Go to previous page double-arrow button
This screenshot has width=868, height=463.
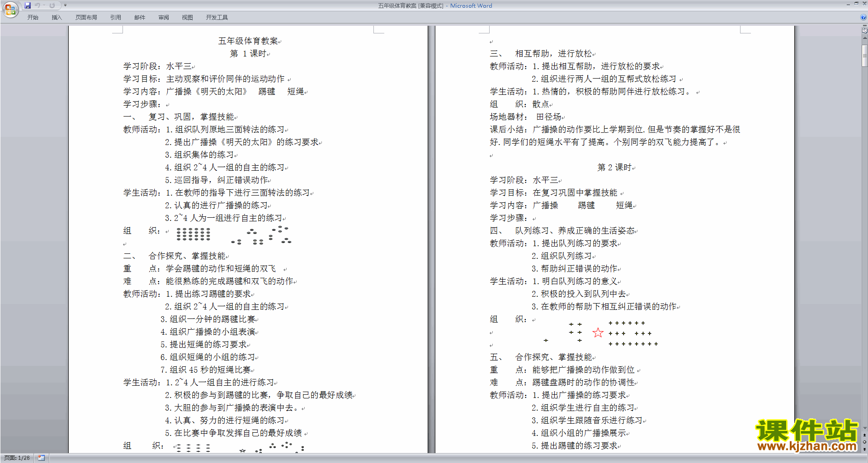[x=864, y=435]
